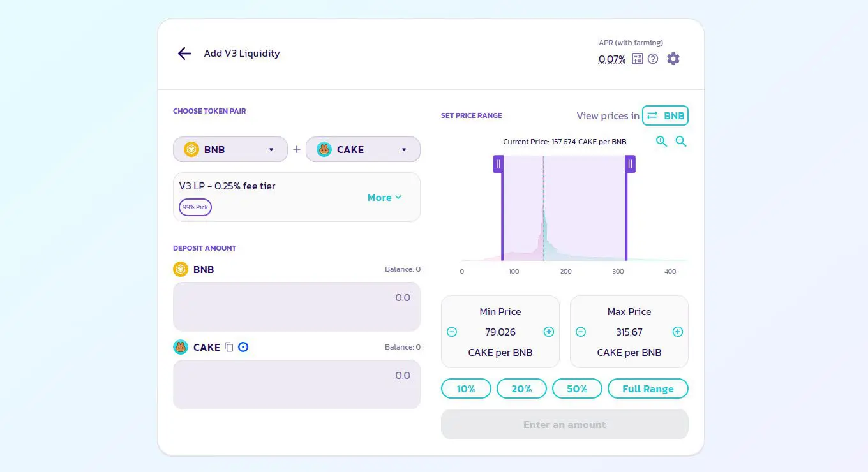The height and width of the screenshot is (472, 868).
Task: Select the 10% price range preset
Action: coord(466,388)
